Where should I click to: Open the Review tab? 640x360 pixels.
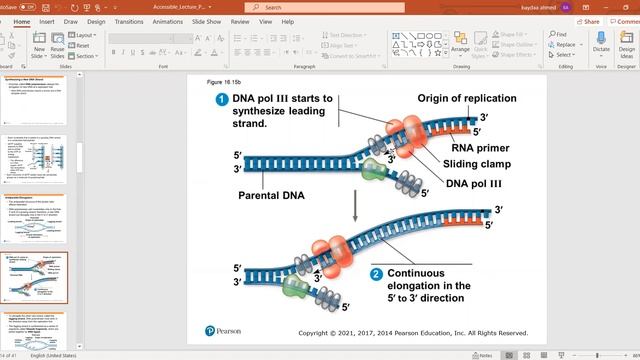[240, 22]
